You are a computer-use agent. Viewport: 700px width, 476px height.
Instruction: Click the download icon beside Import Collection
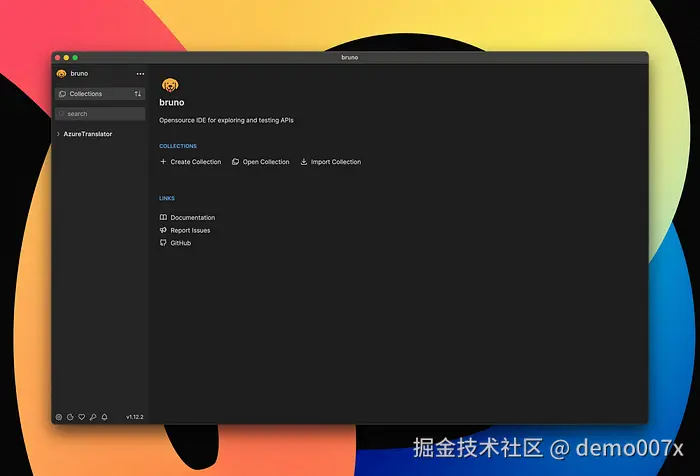point(304,162)
